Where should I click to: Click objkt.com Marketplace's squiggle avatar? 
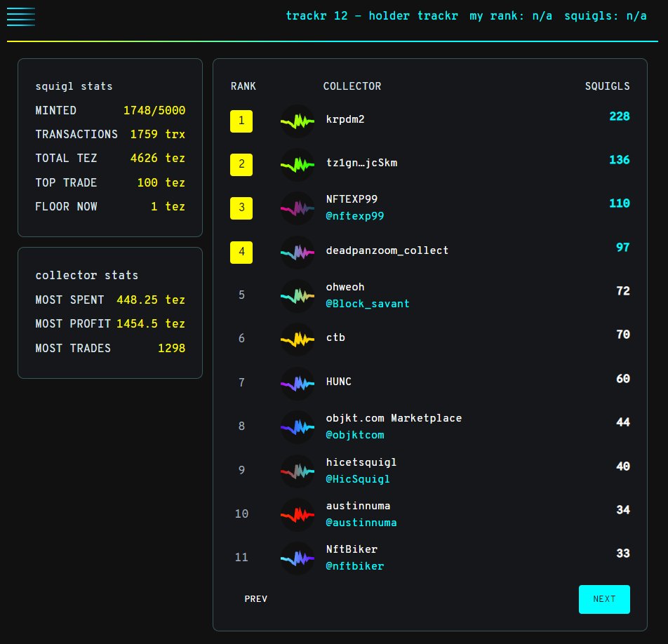pos(298,427)
